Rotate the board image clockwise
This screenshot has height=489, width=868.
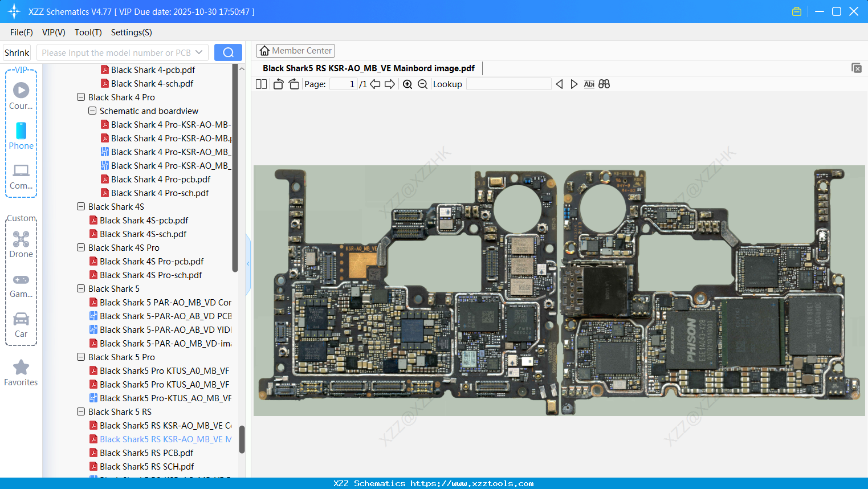click(x=293, y=83)
